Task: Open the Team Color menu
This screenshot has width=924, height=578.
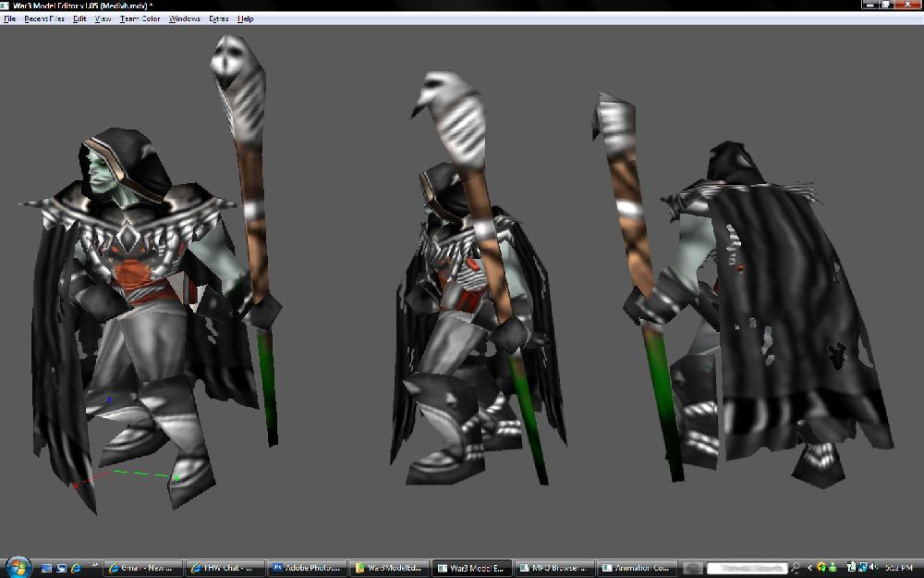Action: (x=140, y=18)
